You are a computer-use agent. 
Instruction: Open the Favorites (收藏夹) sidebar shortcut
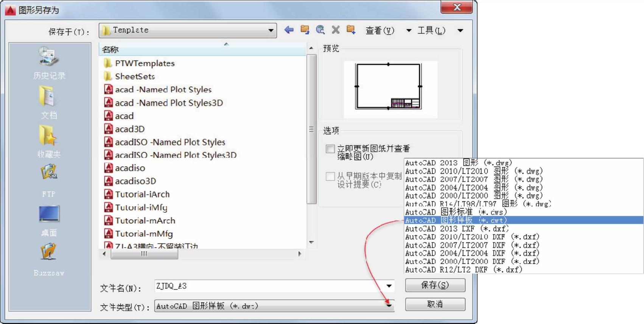point(49,142)
